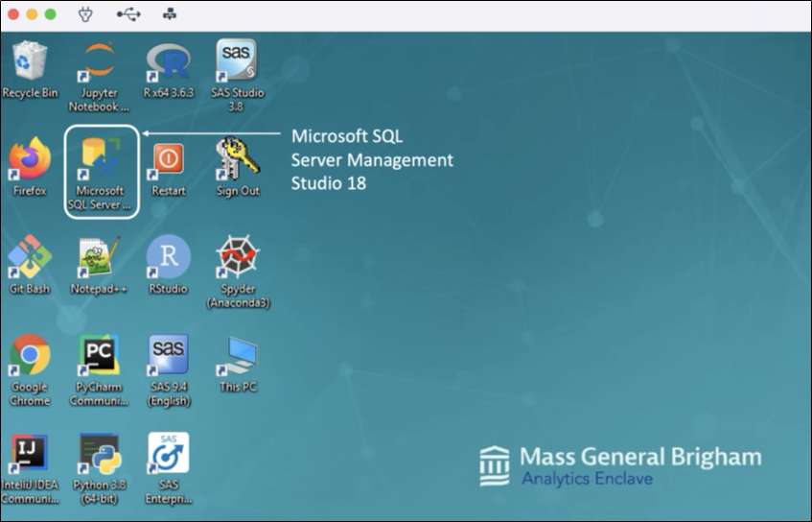The height and width of the screenshot is (522, 812).
Task: Click the network icon in title bar
Action: 170,14
